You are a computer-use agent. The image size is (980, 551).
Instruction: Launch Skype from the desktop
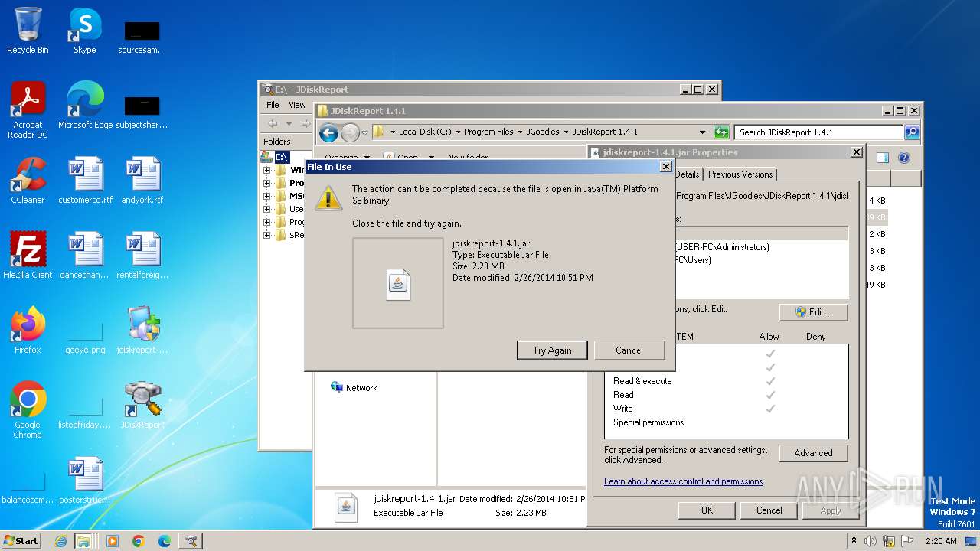click(84, 31)
